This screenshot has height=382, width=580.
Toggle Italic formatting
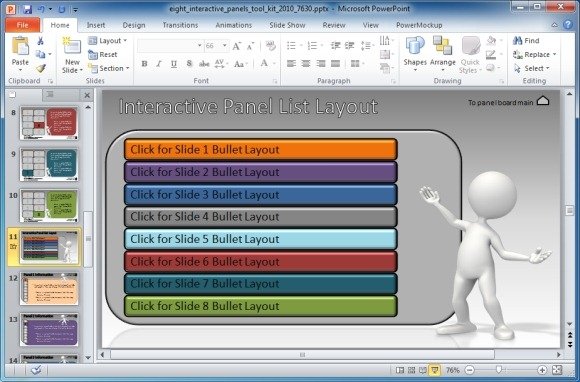[x=159, y=64]
